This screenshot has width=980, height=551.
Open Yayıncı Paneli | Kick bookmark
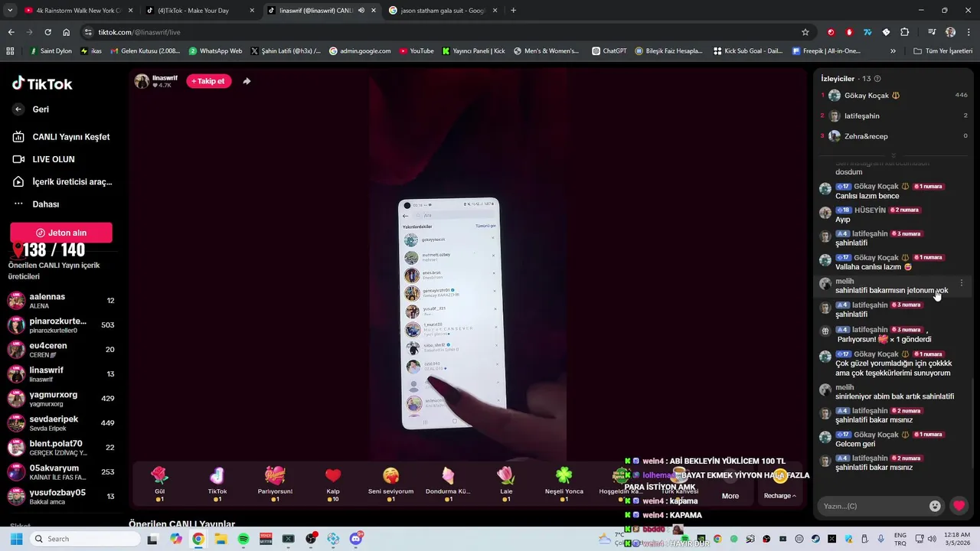pos(473,51)
